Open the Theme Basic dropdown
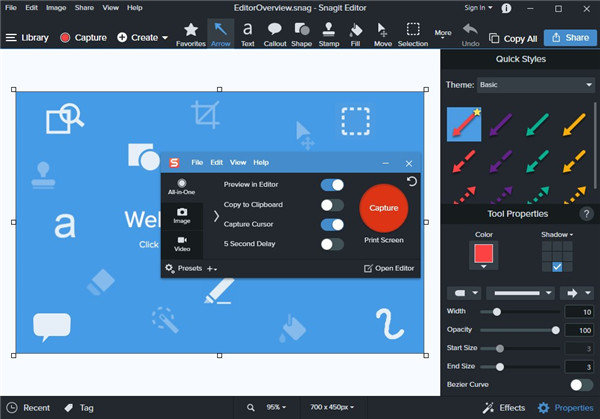Screen dimensions: 600x419 coord(536,85)
